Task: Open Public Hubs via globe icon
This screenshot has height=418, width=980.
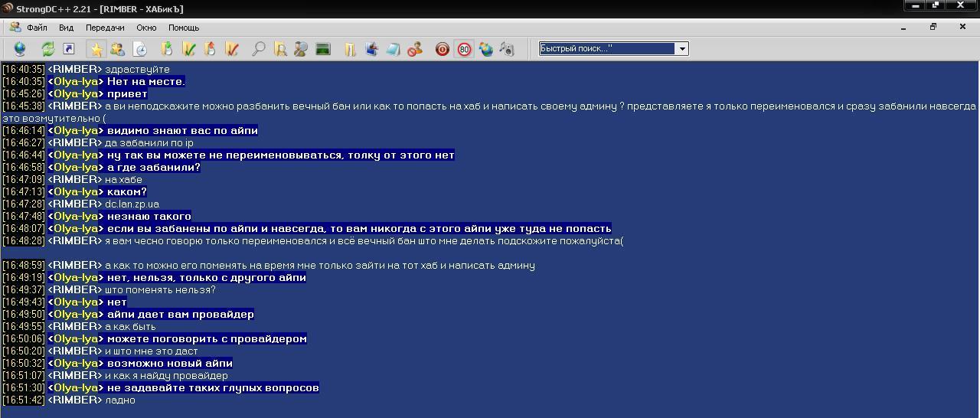Action: (x=20, y=49)
